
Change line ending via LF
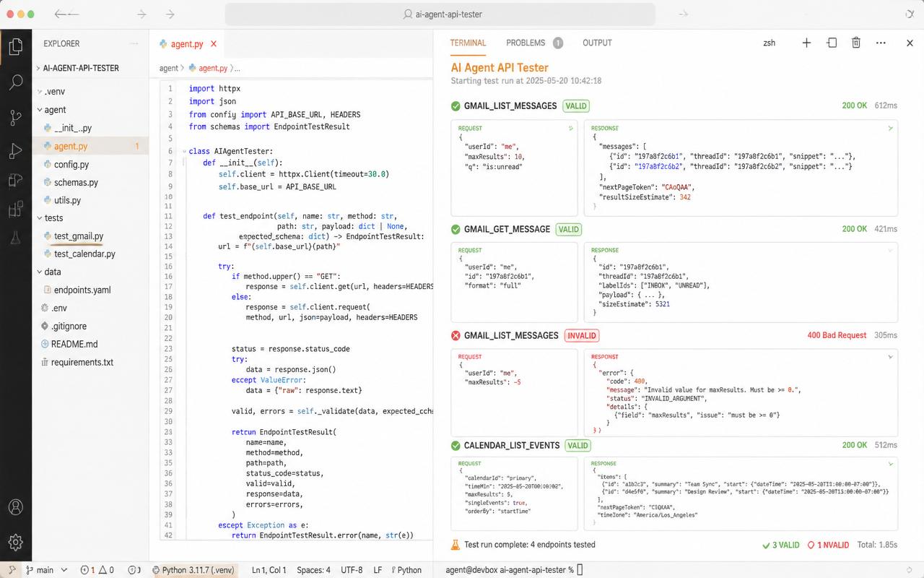(378, 570)
